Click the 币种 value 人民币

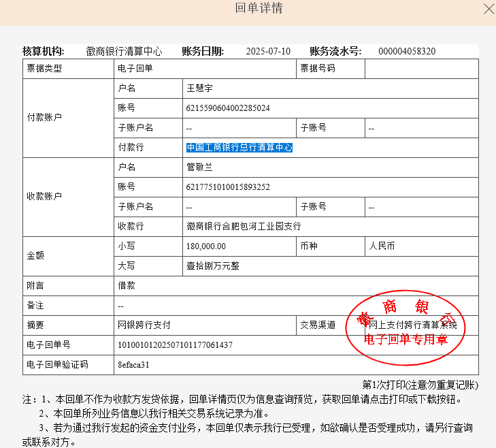pos(382,246)
